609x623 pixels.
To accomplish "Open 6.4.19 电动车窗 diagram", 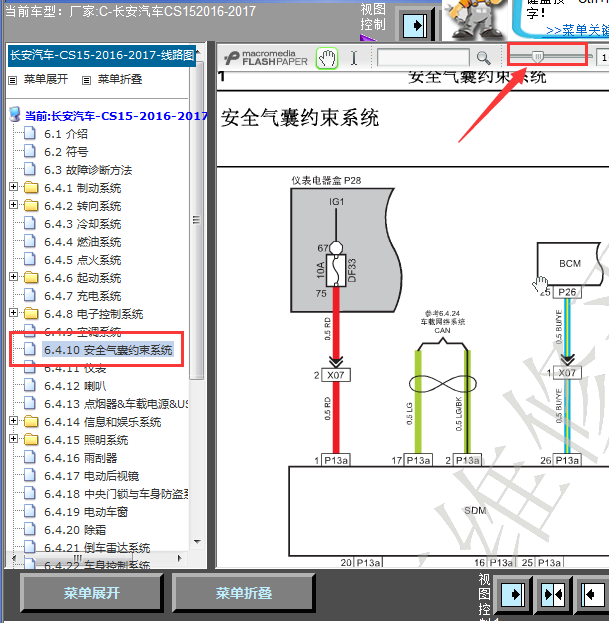I will (86, 512).
